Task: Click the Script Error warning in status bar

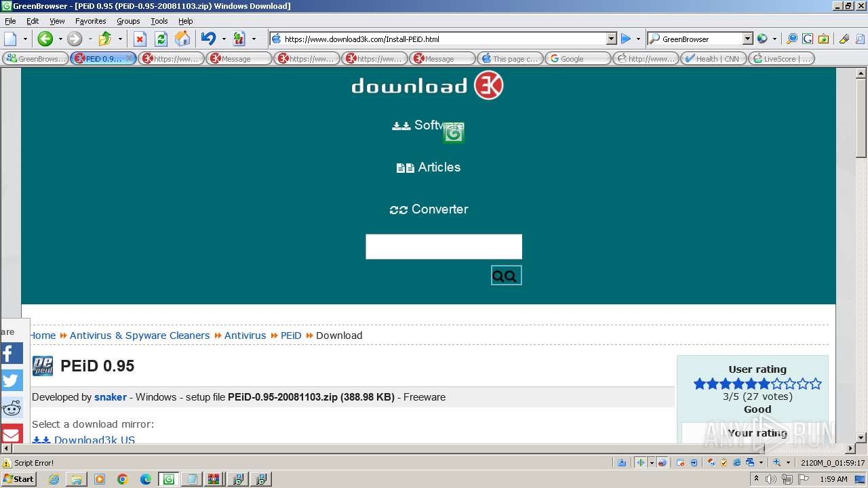Action: coord(28,463)
